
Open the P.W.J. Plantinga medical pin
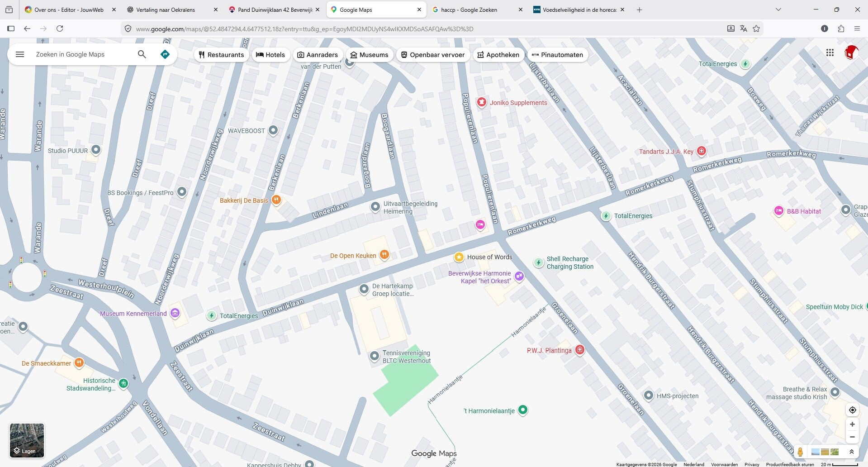580,350
